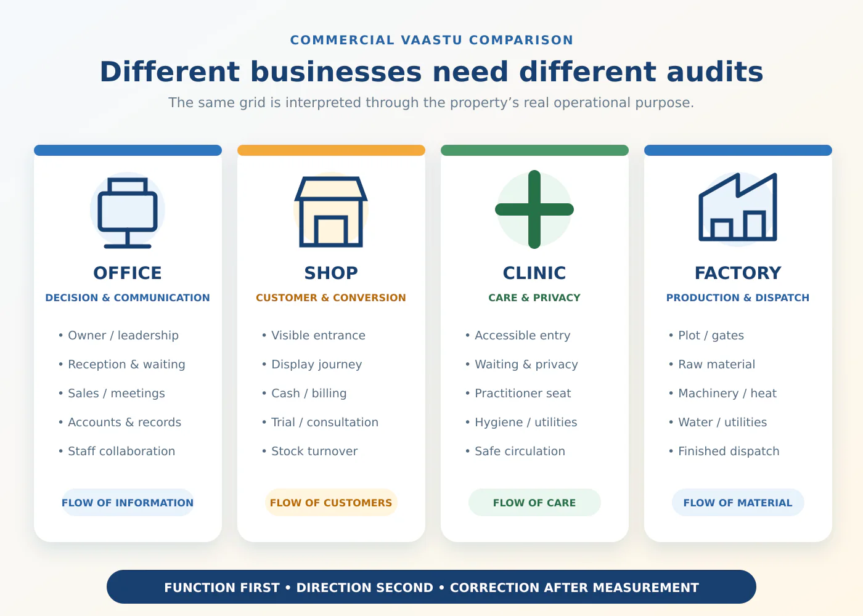Viewport: 863px width, 616px height.
Task: Click the Trial / consultation item
Action: (320, 423)
